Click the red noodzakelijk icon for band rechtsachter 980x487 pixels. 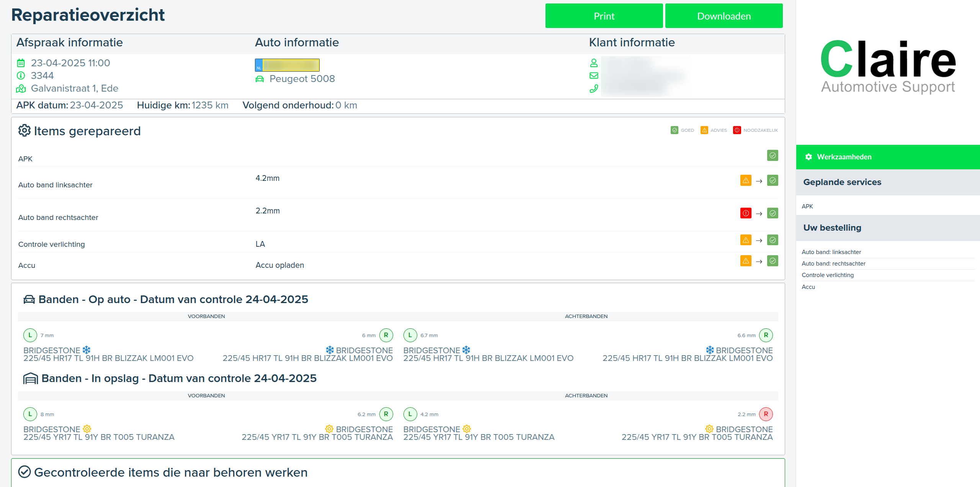(745, 213)
